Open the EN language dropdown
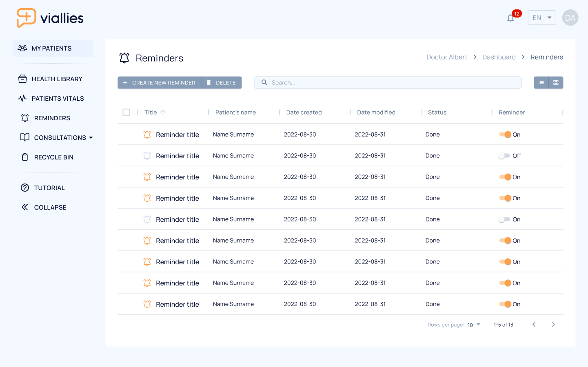The width and height of the screenshot is (588, 367). pos(542,18)
